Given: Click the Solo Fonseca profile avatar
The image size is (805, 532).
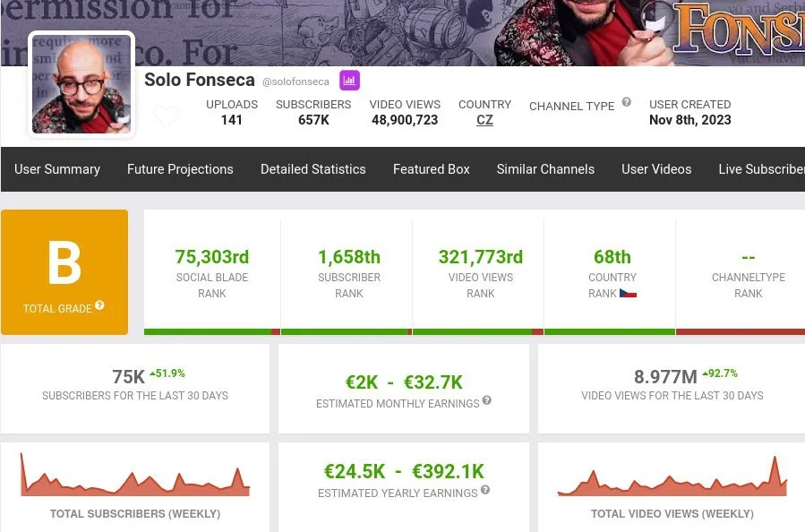Looking at the screenshot, I should point(81,83).
